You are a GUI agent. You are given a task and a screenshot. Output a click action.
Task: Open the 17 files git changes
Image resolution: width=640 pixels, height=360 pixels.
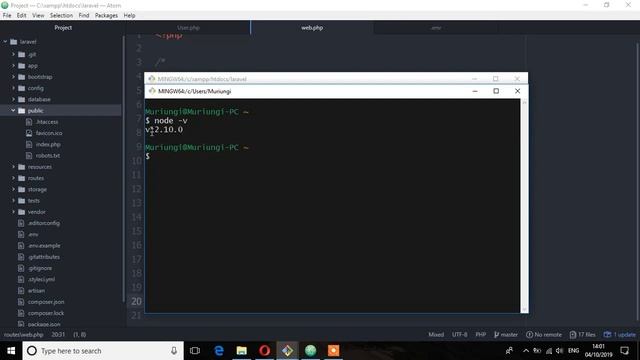[582, 335]
